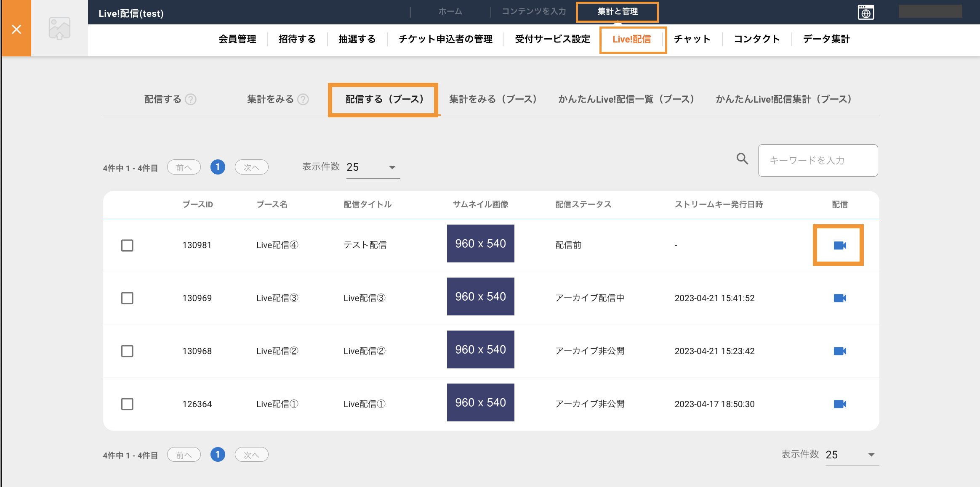This screenshot has height=487, width=980.
Task: Open the コンタクト menu
Action: click(757, 39)
